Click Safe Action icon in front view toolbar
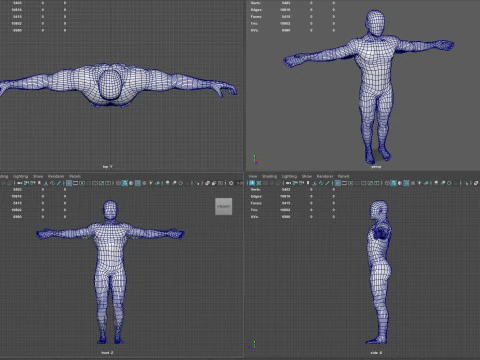Image resolution: width=480 pixels, height=360 pixels. pyautogui.click(x=101, y=183)
